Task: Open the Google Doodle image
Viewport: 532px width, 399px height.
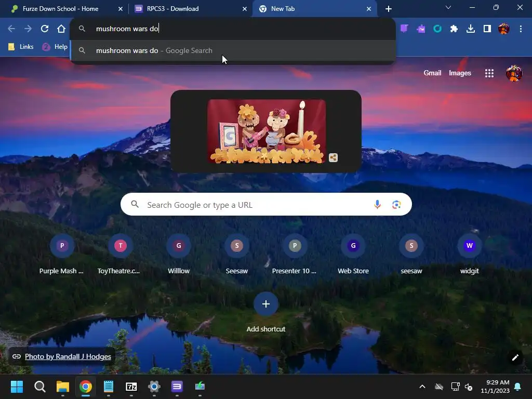Action: pos(267,131)
